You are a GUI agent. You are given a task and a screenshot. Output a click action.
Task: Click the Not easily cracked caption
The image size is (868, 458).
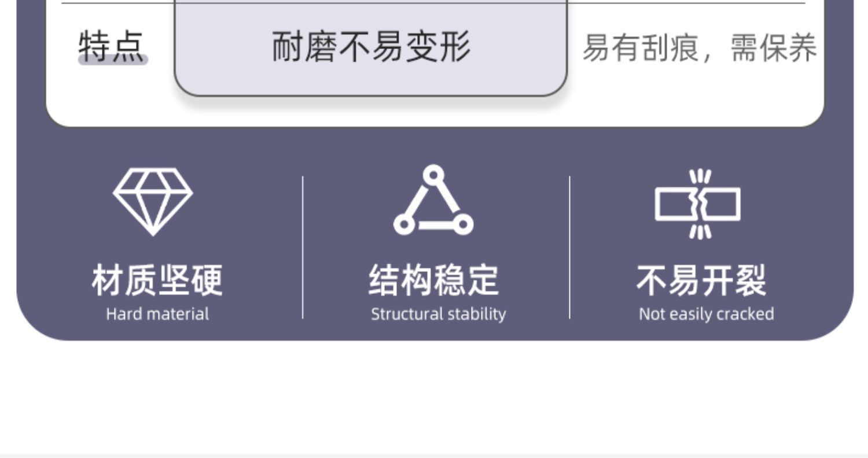706,314
